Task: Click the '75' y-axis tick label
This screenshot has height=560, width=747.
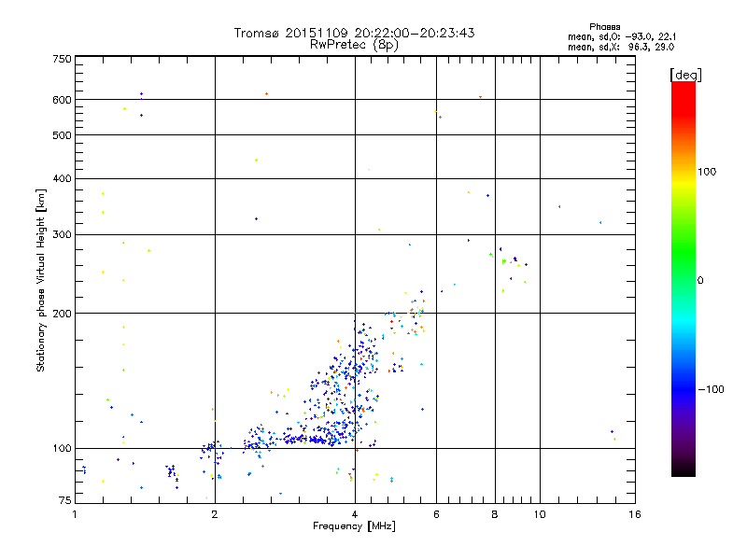Action: (65, 500)
